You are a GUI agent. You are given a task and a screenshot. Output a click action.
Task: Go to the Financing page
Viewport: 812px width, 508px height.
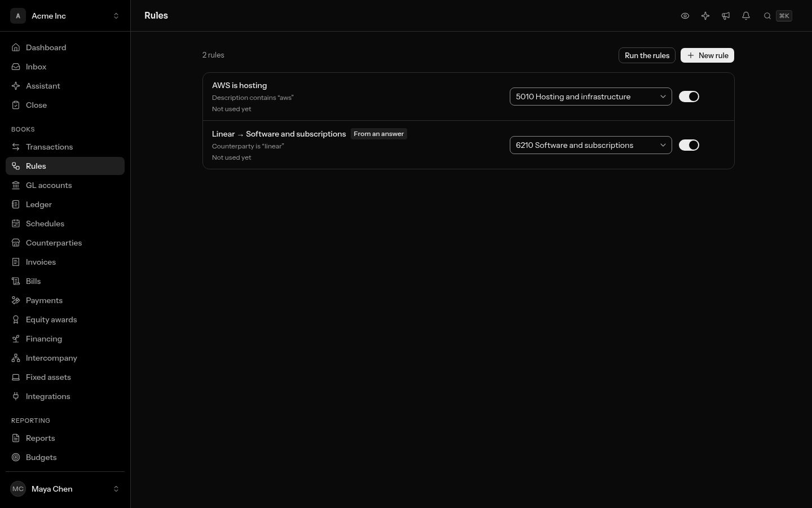(x=65, y=339)
